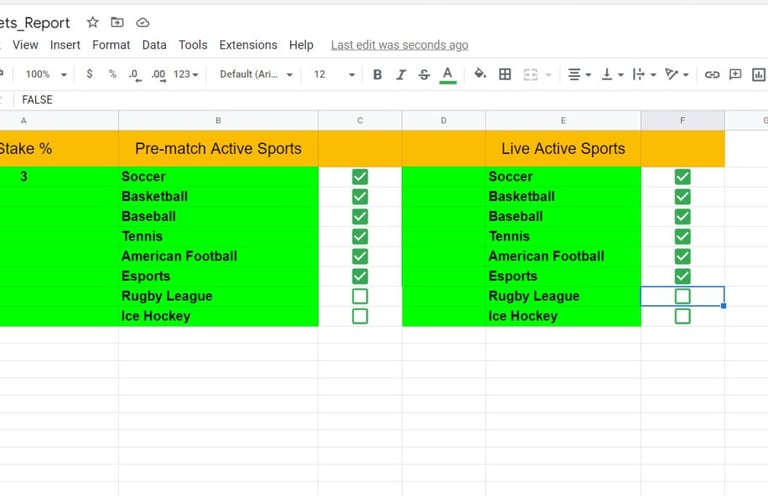Image resolution: width=768 pixels, height=496 pixels.
Task: Apply strikethrough formatting
Action: 424,74
